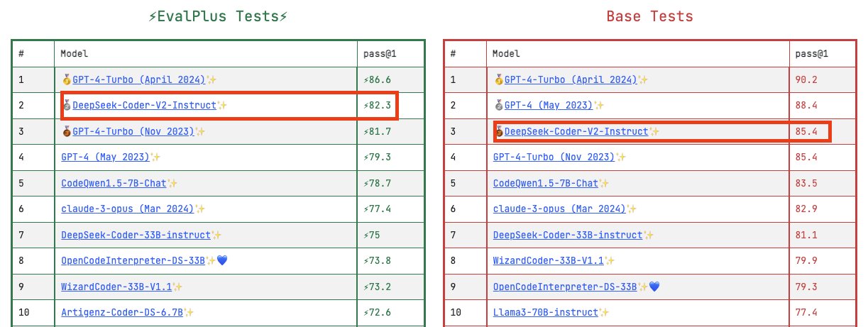Open GPT-4-Turbo (Nov 2023) link in EvalPlus table
868x327 pixels.
coord(133,131)
